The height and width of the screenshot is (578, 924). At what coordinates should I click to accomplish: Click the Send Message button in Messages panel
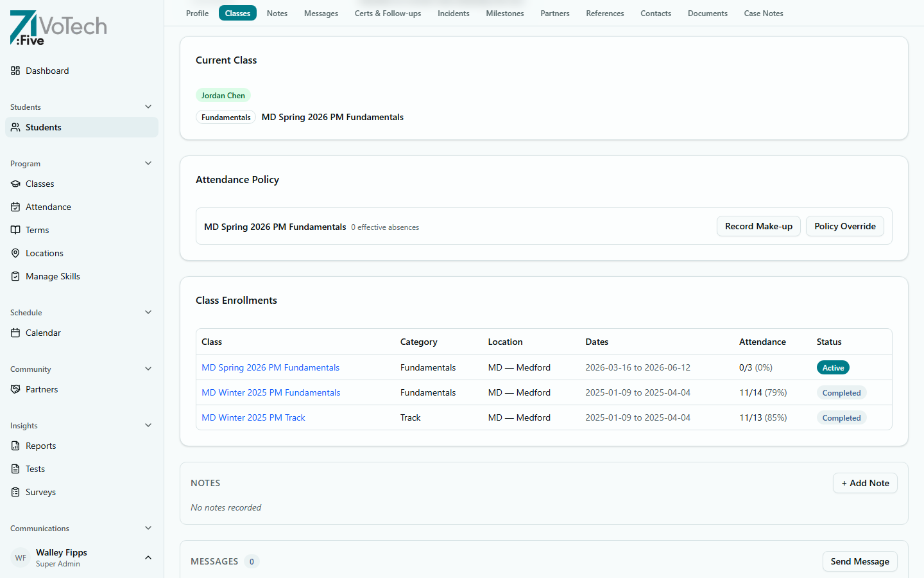point(860,561)
